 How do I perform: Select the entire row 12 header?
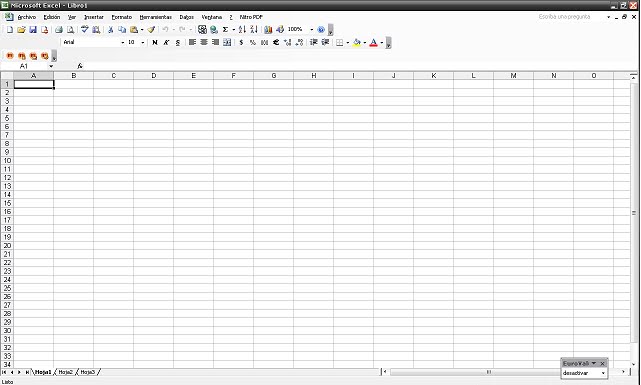[7, 177]
